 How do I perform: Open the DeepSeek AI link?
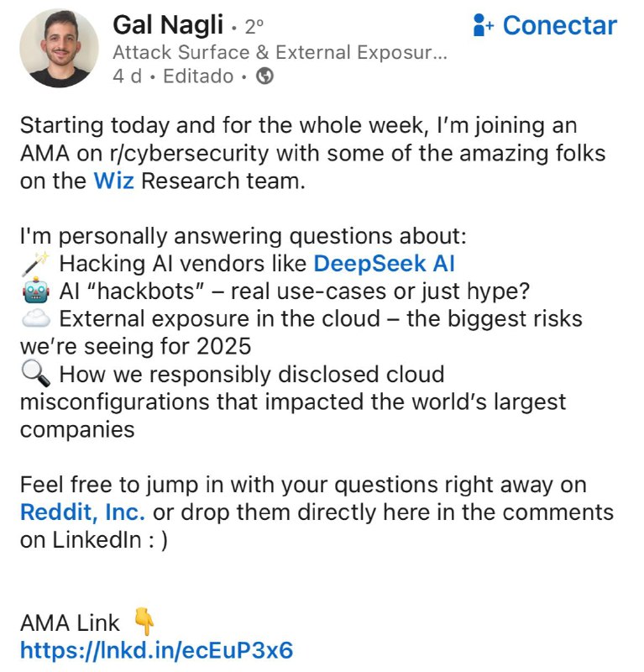384,263
